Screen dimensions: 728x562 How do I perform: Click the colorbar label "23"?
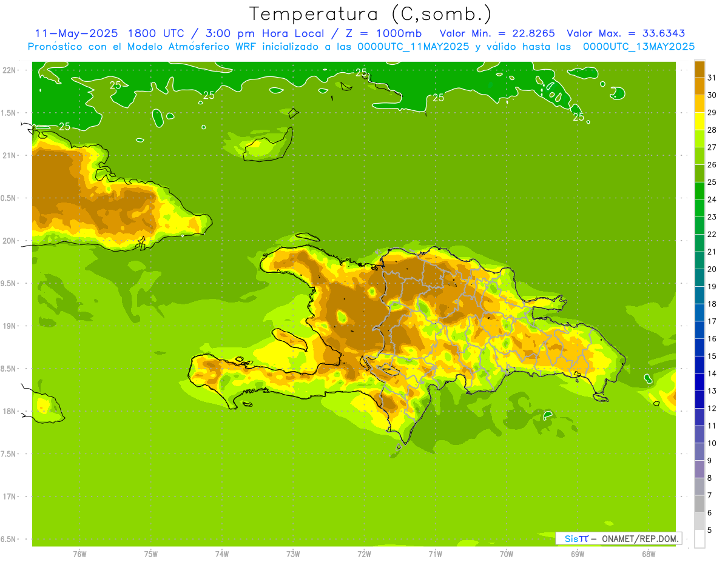pos(713,217)
